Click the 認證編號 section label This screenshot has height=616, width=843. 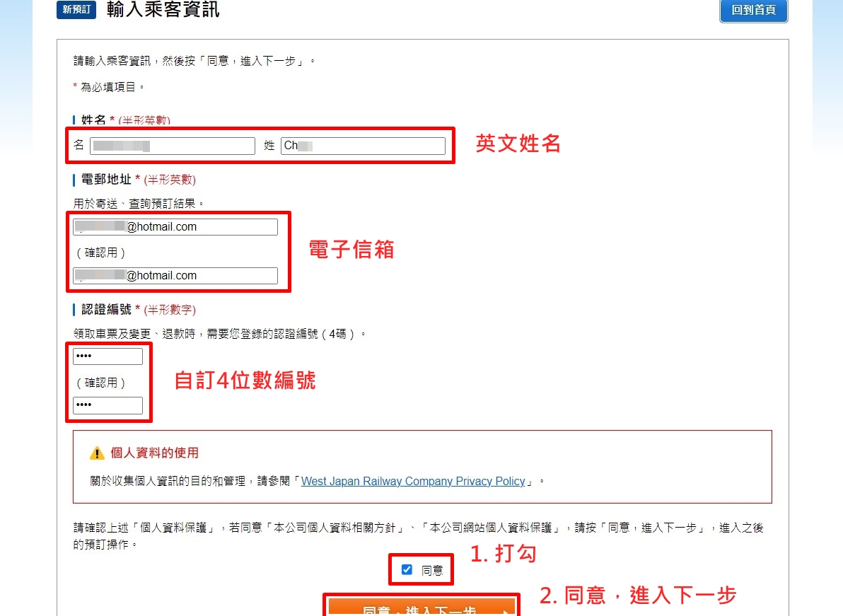[x=106, y=310]
